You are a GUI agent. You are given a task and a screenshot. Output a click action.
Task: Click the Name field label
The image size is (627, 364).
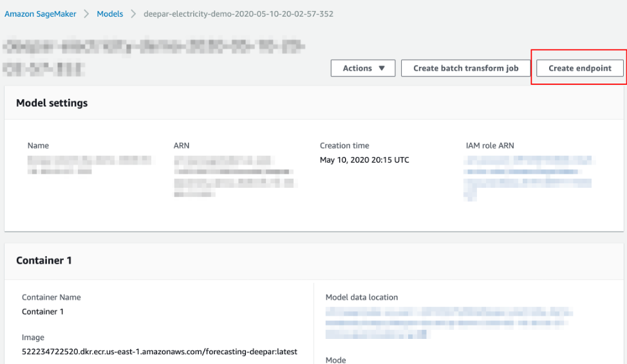(x=38, y=146)
